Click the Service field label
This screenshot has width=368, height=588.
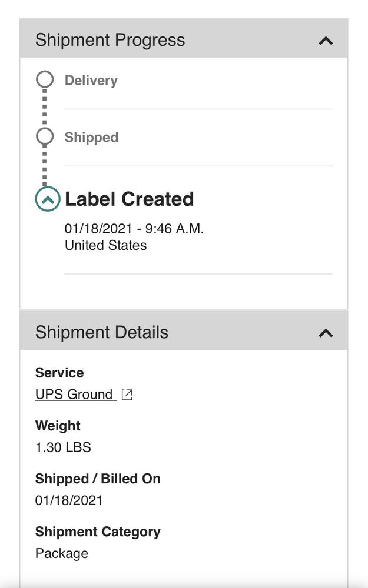coord(59,373)
